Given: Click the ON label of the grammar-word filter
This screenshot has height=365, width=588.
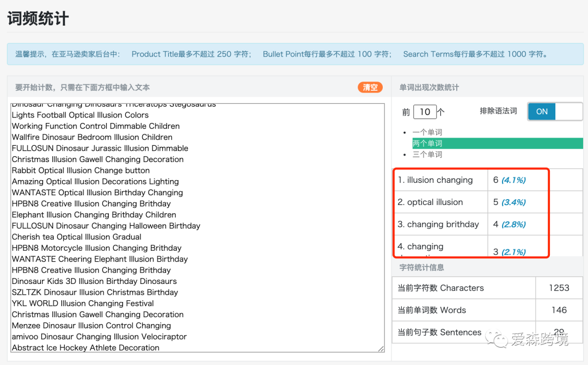Looking at the screenshot, I should pyautogui.click(x=541, y=112).
